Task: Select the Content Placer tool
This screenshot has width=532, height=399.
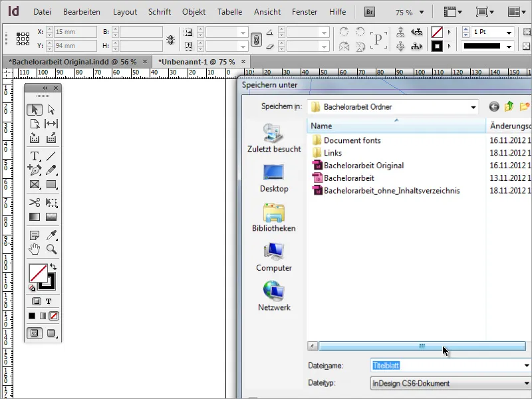Action: [x=51, y=138]
